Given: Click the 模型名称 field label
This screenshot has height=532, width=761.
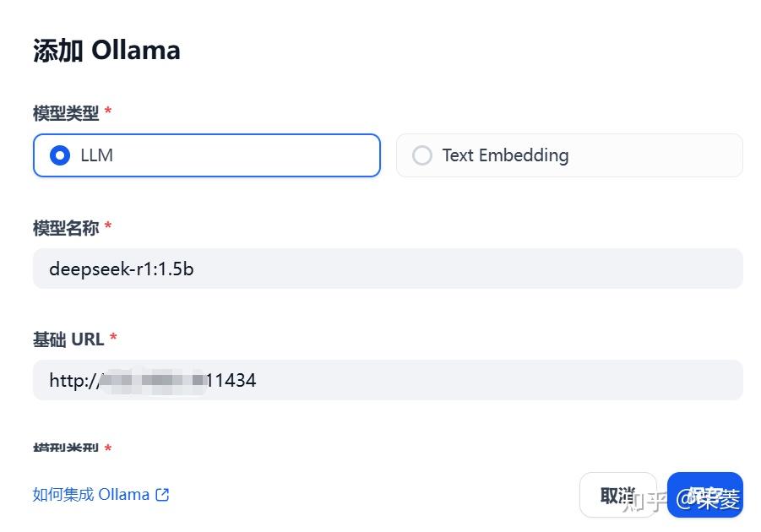Looking at the screenshot, I should [x=66, y=227].
